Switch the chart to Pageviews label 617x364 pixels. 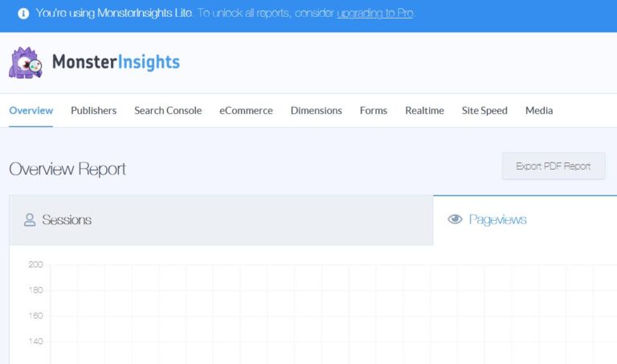[x=497, y=219]
